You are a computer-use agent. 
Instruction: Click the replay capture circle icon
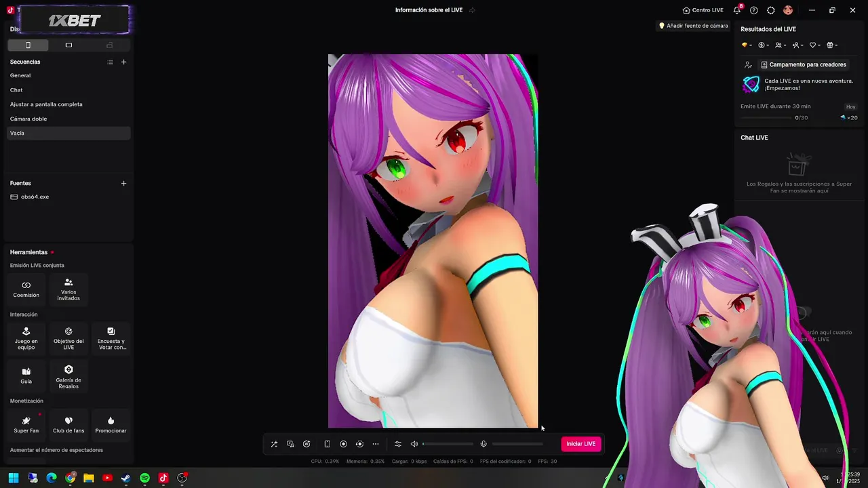click(359, 444)
